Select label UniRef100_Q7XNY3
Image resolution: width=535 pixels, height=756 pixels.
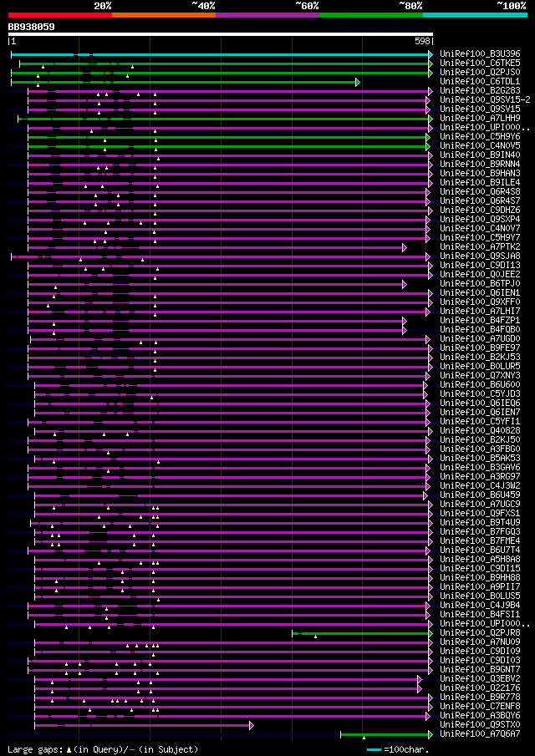478,376
